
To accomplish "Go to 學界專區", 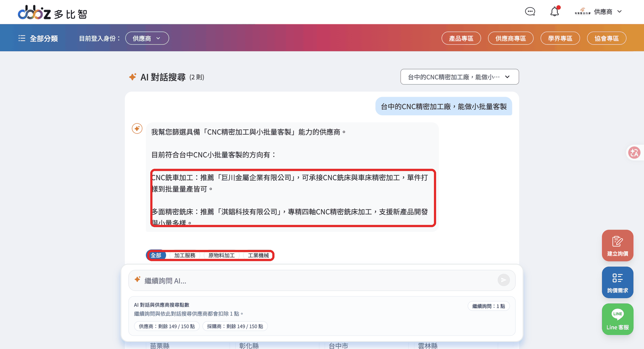I will (560, 38).
